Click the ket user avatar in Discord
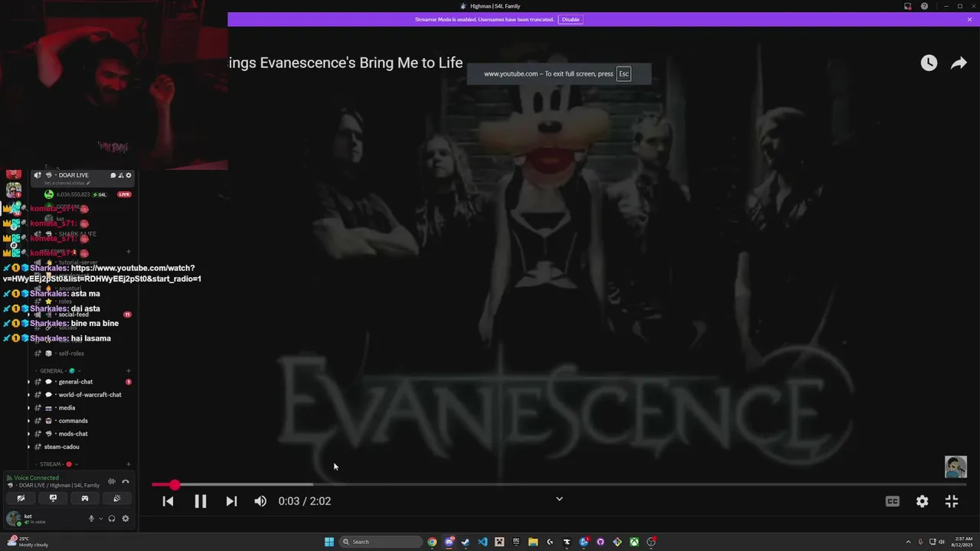Image resolution: width=980 pixels, height=551 pixels. pyautogui.click(x=14, y=519)
